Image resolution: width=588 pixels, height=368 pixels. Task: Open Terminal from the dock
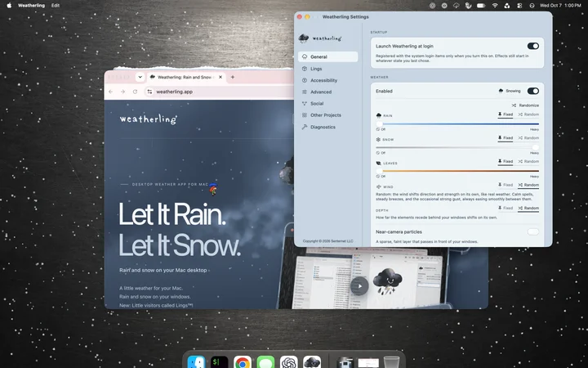pyautogui.click(x=220, y=362)
